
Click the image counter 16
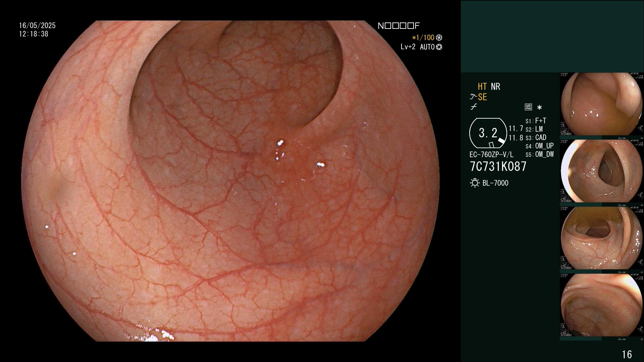(x=627, y=354)
